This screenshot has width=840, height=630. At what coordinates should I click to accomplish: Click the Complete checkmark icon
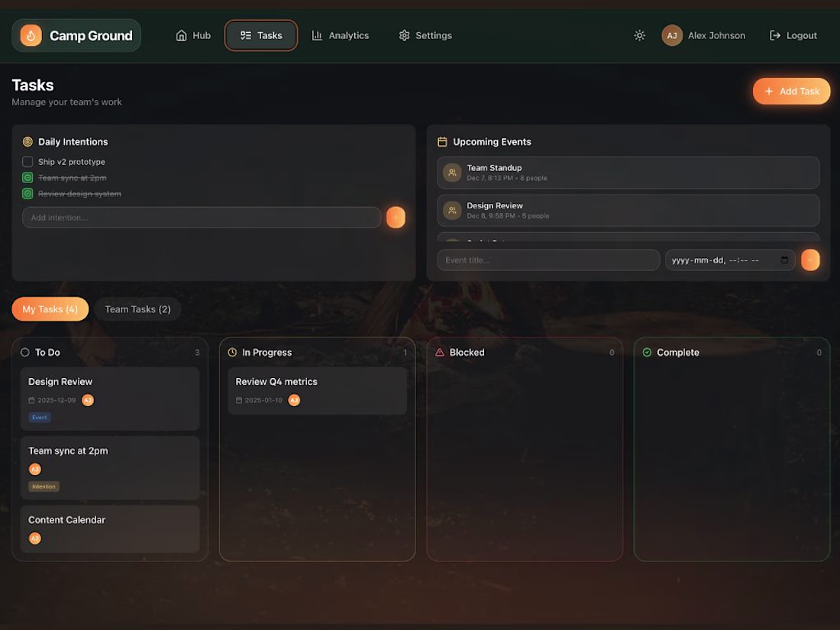[x=647, y=353]
